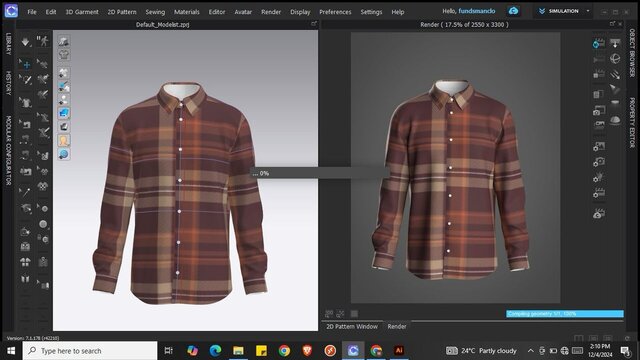Switch to the 2D Pattern Window tab
Image resolution: width=640 pixels, height=360 pixels.
point(352,327)
